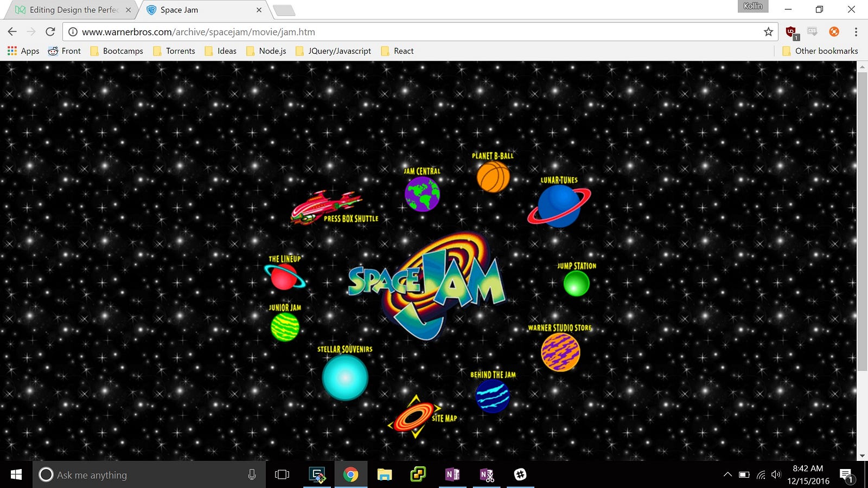Open the Jam Central earth planet
The height and width of the screenshot is (488, 868).
[422, 194]
